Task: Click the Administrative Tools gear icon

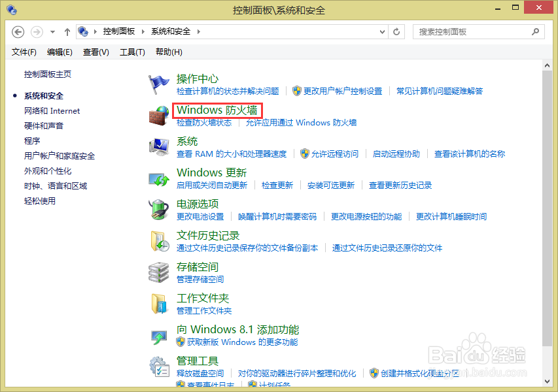Action: [x=159, y=367]
